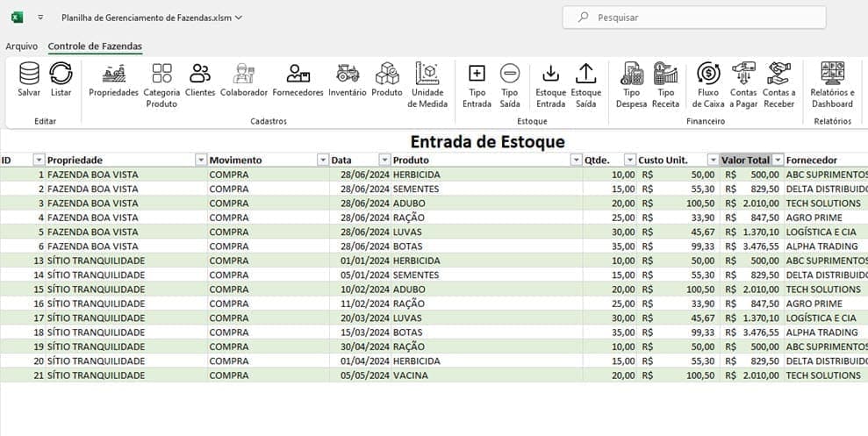This screenshot has height=436, width=868.
Task: Open the Qtde. column filter dropdown
Action: [630, 160]
